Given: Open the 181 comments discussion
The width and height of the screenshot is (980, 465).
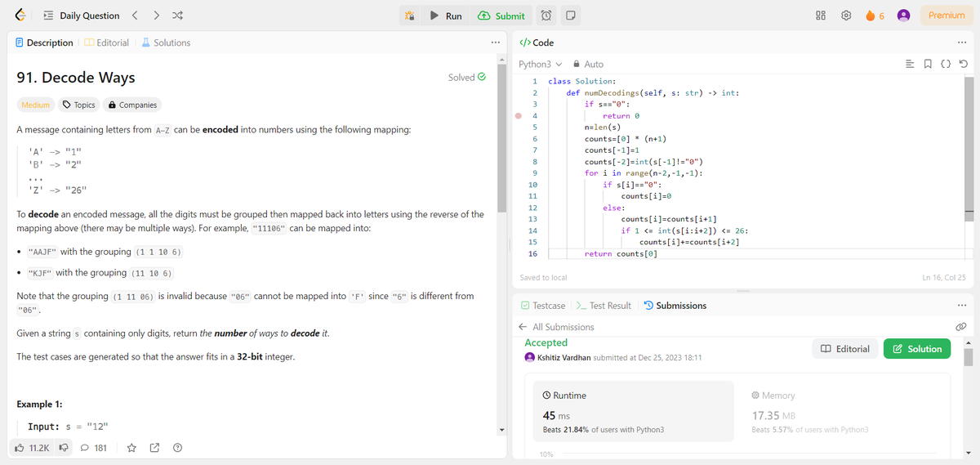Looking at the screenshot, I should 94,448.
